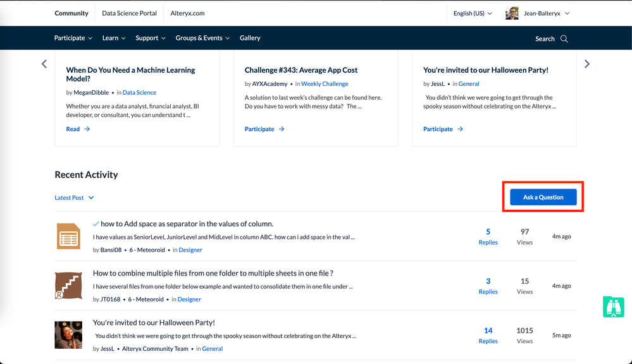Advance carousel with next arrow

(587, 64)
